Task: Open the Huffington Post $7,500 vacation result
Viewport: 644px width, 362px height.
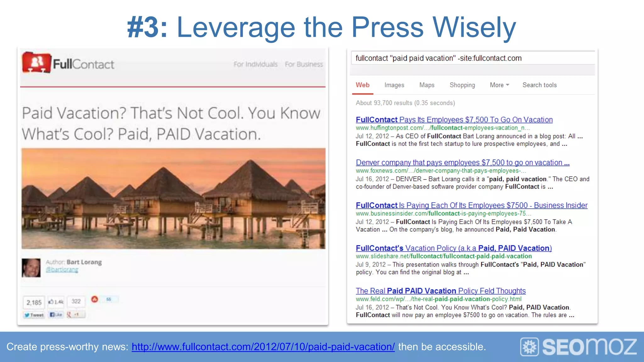Action: [454, 120]
